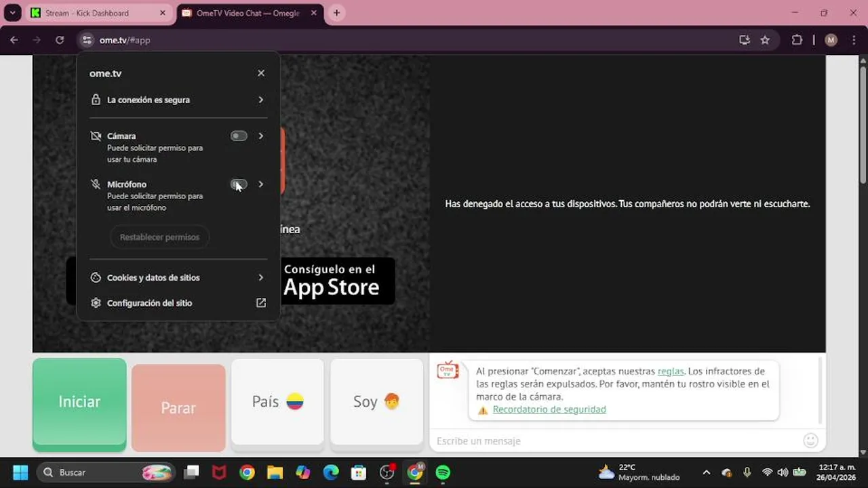The height and width of the screenshot is (488, 868).
Task: Expand Cámara permission details arrow
Action: tap(261, 136)
